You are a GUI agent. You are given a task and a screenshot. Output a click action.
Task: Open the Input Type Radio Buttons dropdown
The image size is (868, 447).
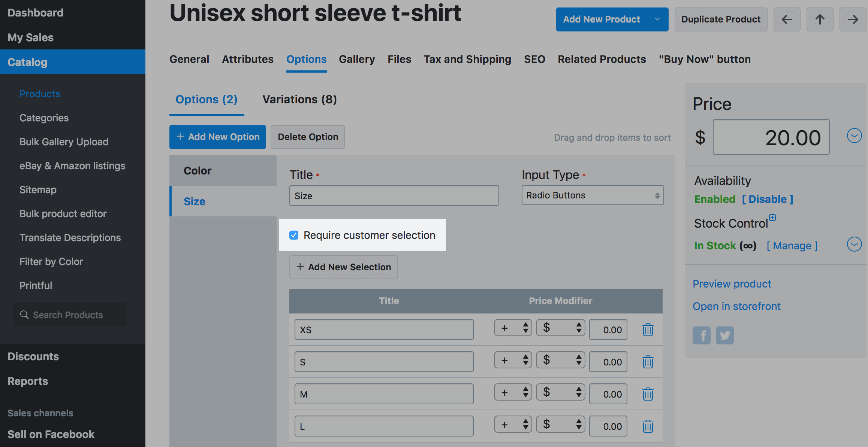click(593, 195)
